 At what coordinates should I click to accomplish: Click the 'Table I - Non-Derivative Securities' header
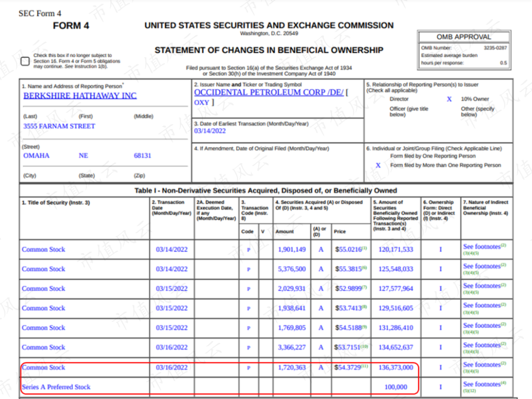tap(266, 190)
